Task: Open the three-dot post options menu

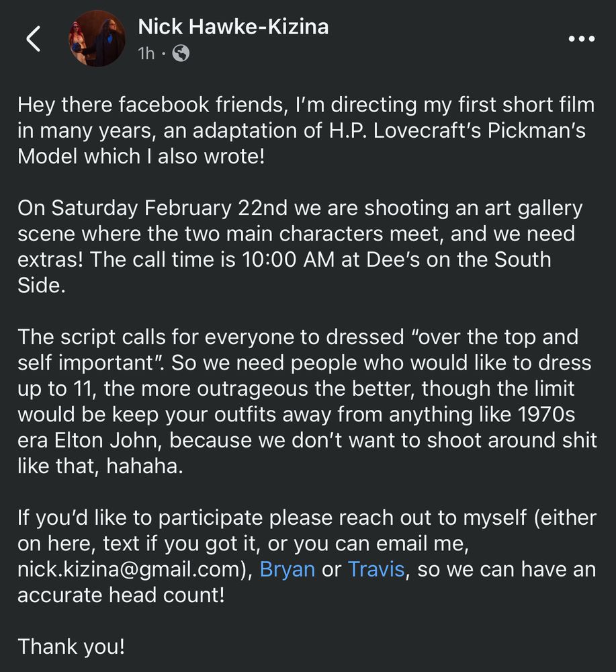Action: (581, 38)
